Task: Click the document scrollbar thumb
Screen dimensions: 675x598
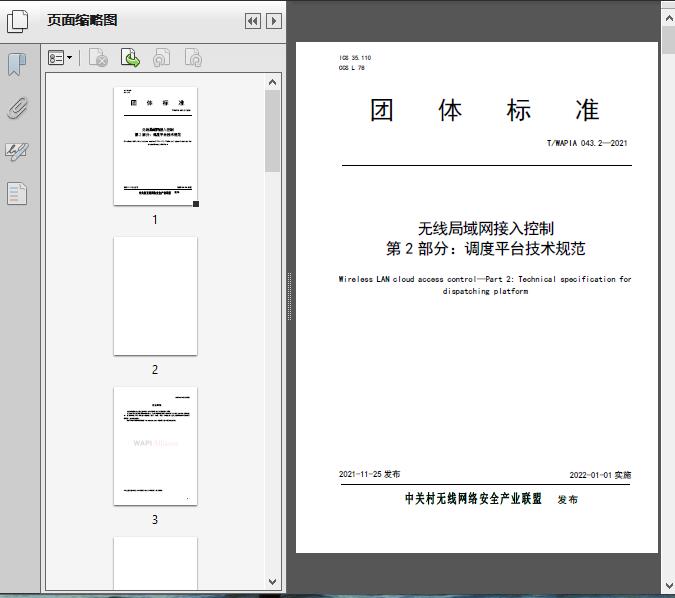Action: [x=669, y=40]
